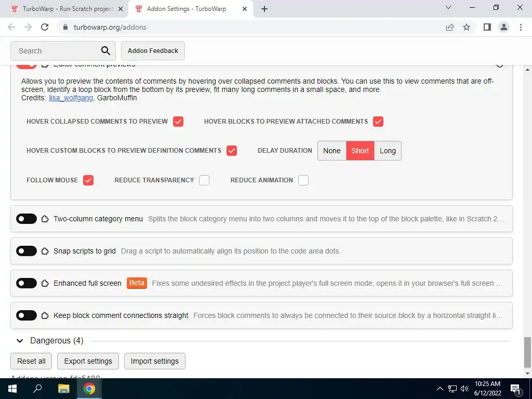Uncheck Hover blocks to preview attached comments
Image resolution: width=532 pixels, height=399 pixels.
click(378, 122)
